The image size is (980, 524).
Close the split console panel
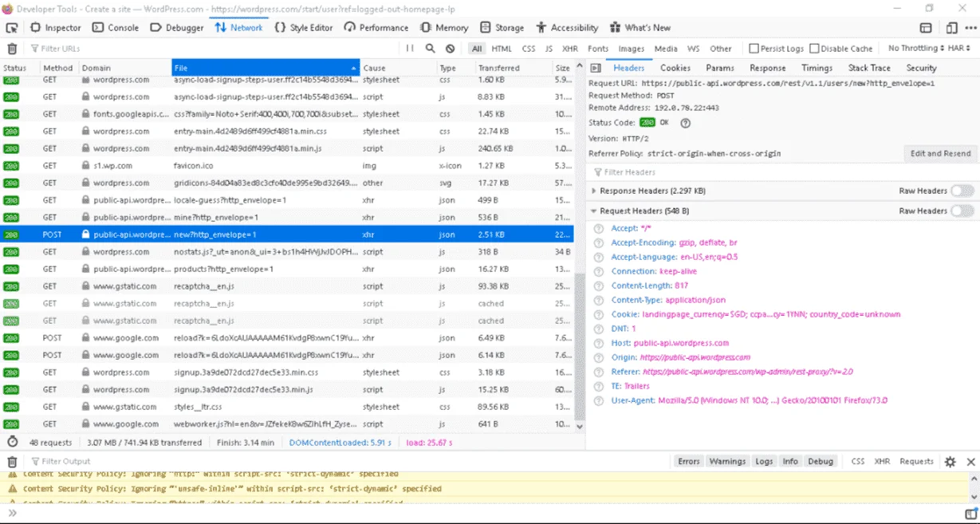click(x=970, y=461)
